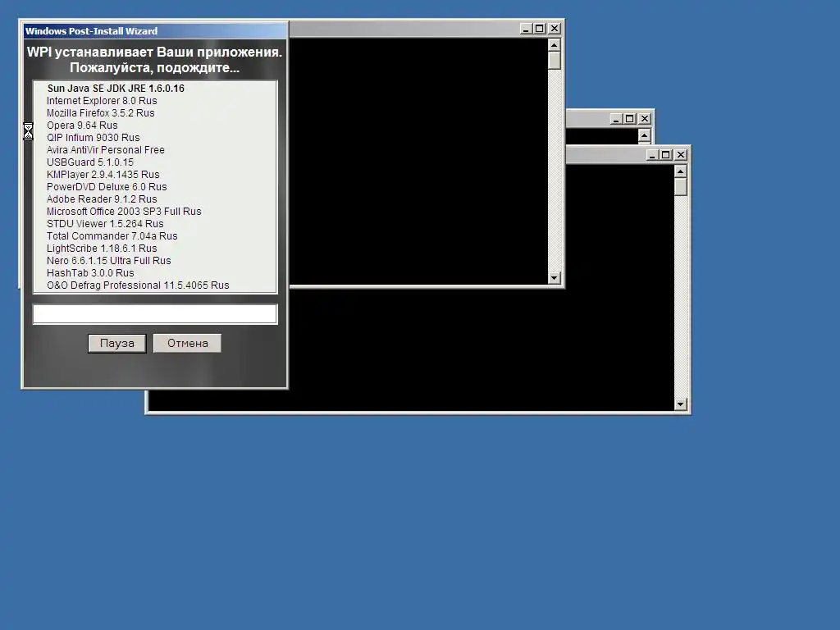Click the Windows Post-Install Wizard title bar
This screenshot has width=840, height=630.
pyautogui.click(x=155, y=31)
